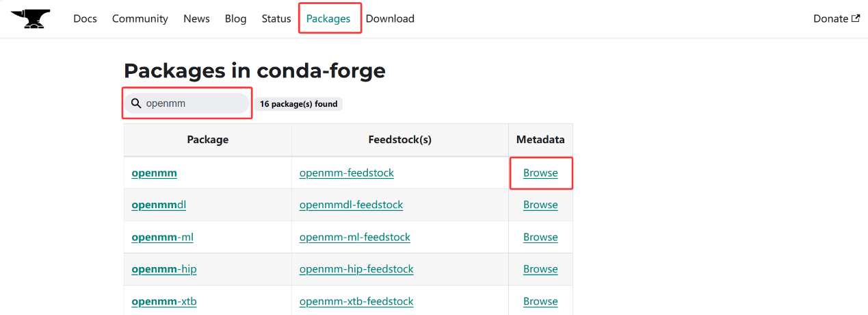Focus the openmm package search field

[187, 103]
